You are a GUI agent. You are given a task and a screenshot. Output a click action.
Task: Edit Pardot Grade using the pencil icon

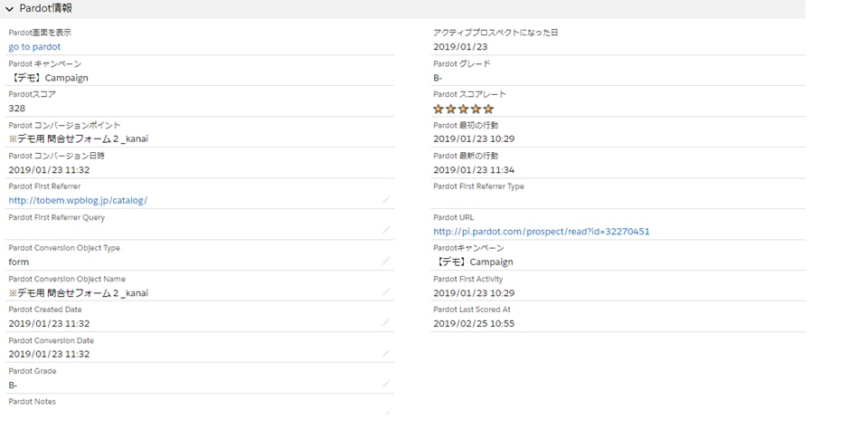(386, 384)
